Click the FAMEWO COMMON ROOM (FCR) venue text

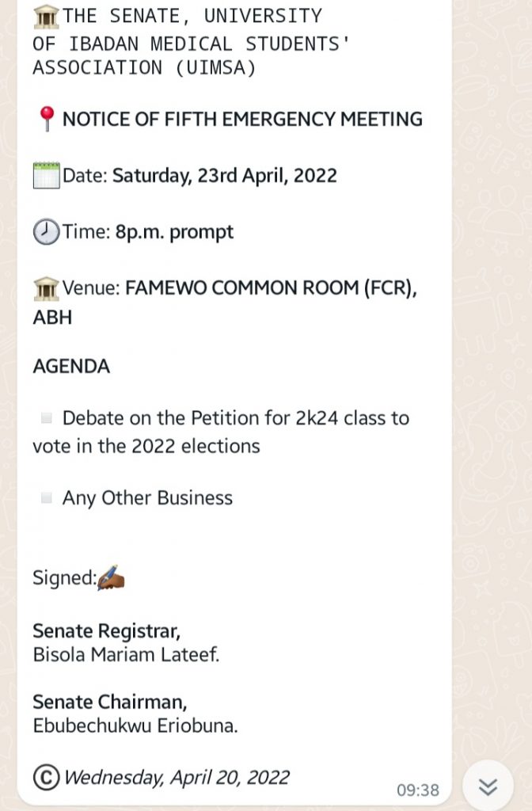pyautogui.click(x=271, y=288)
